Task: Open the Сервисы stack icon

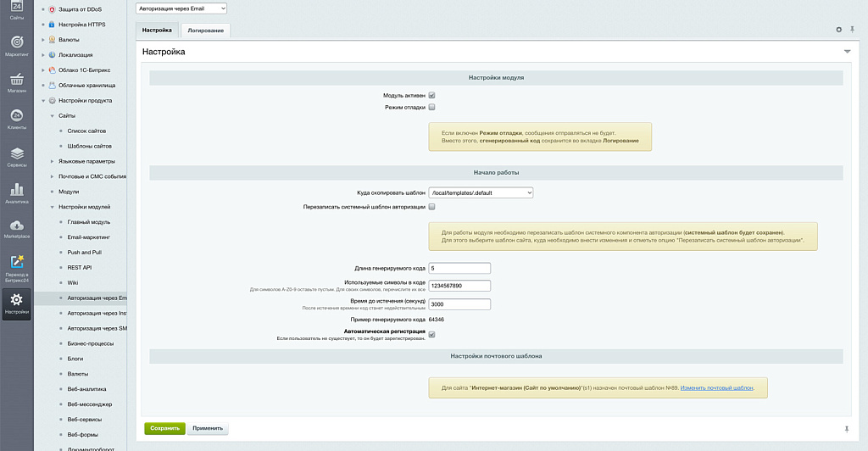Action: click(x=16, y=154)
